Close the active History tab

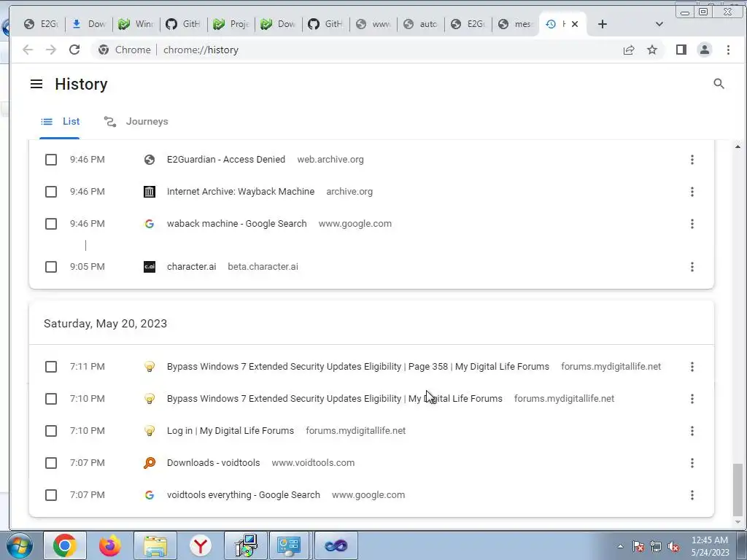[575, 24]
